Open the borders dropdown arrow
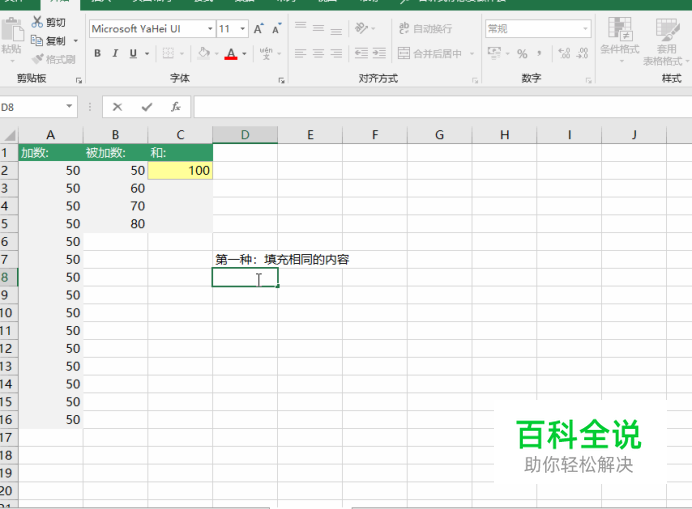The width and height of the screenshot is (692, 509). click(x=182, y=54)
